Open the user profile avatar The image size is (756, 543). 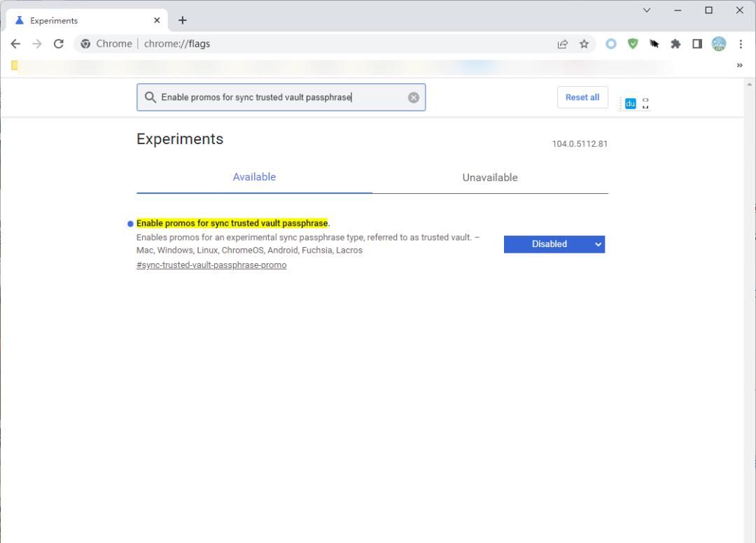[719, 43]
